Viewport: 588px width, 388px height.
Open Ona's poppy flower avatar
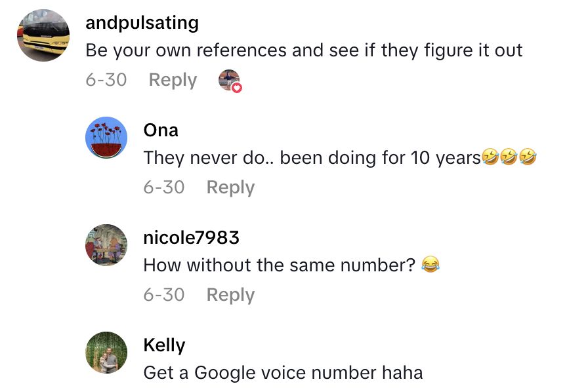point(106,138)
